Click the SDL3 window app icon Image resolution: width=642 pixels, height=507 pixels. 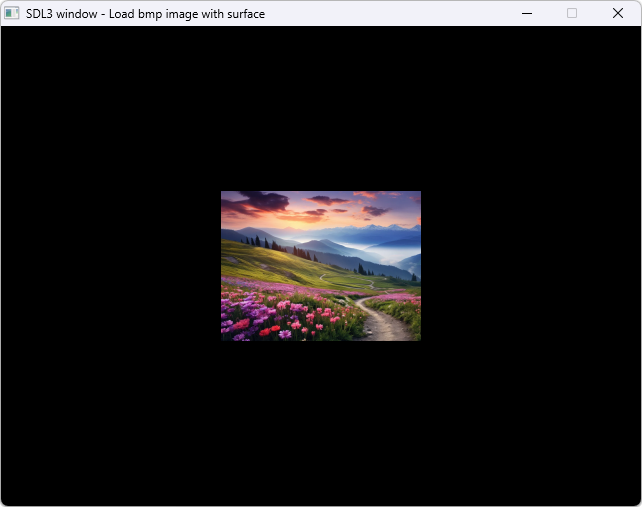tap(12, 14)
